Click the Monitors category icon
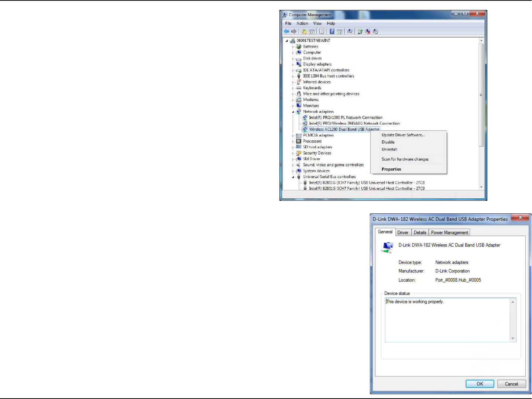 (299, 106)
